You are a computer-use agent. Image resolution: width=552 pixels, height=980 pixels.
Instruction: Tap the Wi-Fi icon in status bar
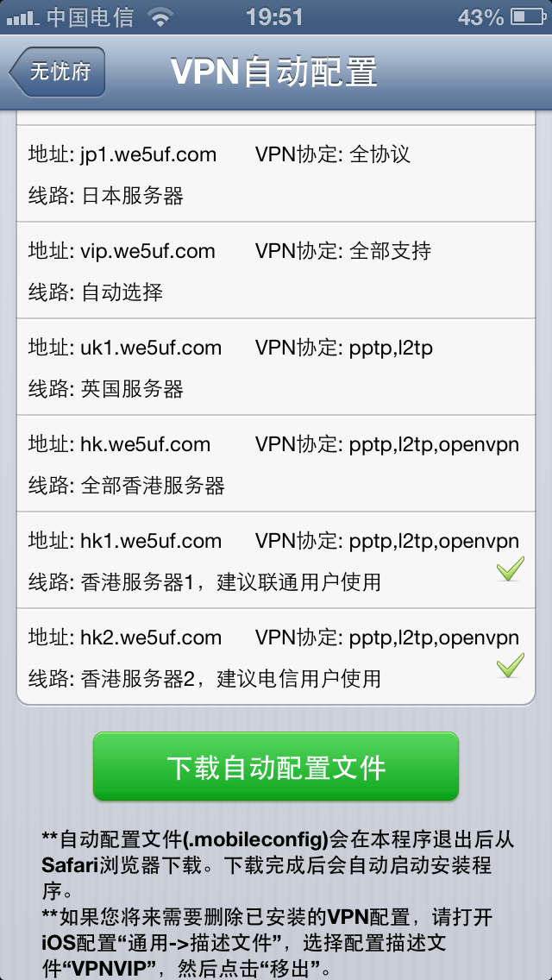pyautogui.click(x=161, y=18)
